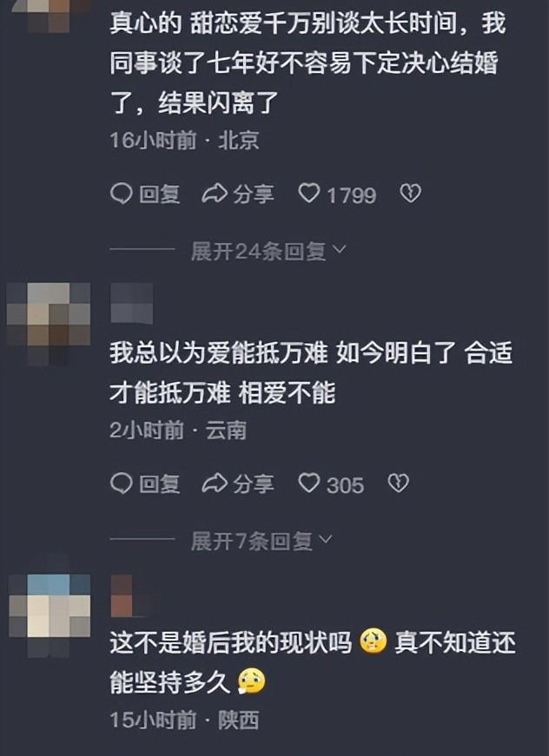Image resolution: width=549 pixels, height=756 pixels.
Task: Open the 北京 commenter's avatar
Action: point(49,16)
